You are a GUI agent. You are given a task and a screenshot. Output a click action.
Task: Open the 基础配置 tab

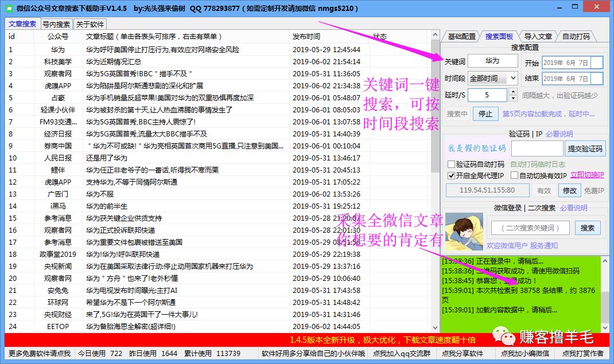(462, 36)
